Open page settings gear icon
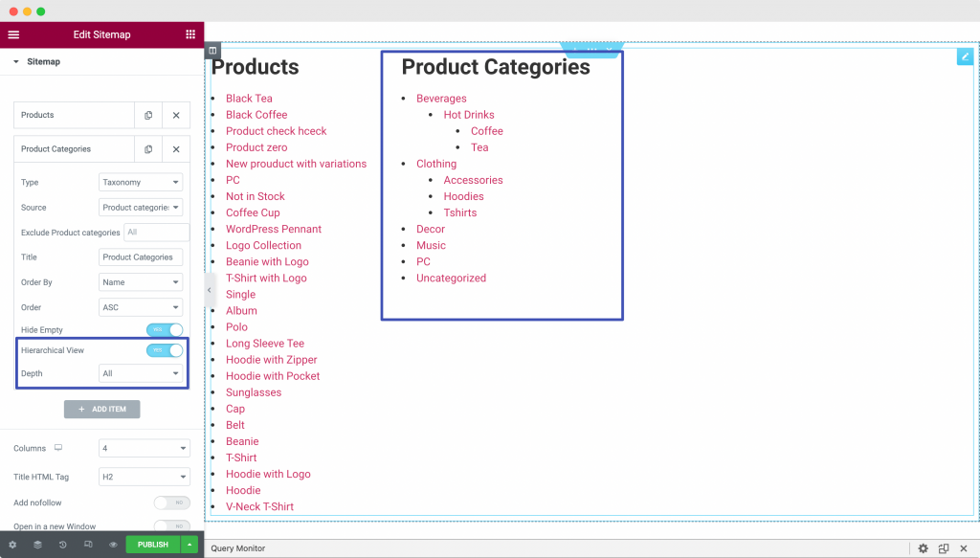 point(12,545)
